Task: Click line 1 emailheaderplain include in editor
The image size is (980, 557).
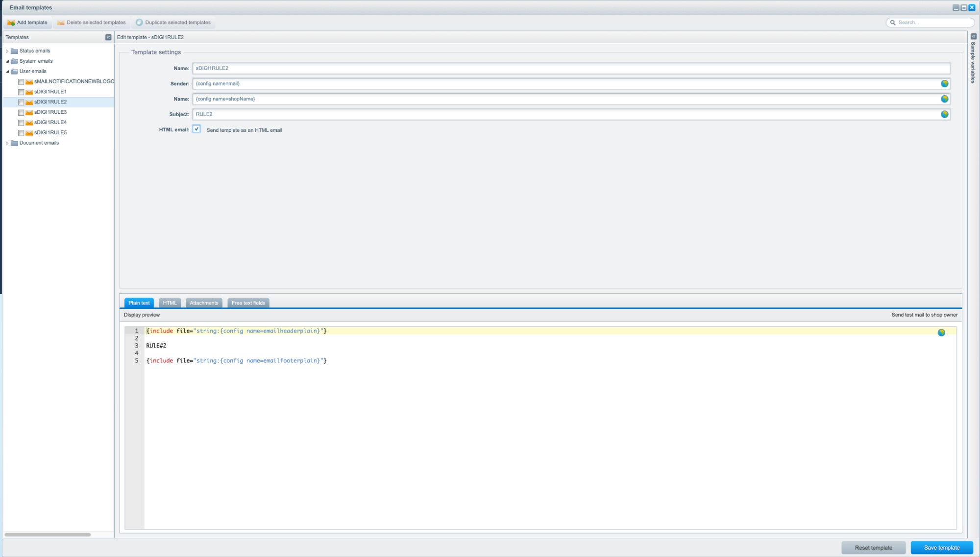Action: [x=236, y=331]
